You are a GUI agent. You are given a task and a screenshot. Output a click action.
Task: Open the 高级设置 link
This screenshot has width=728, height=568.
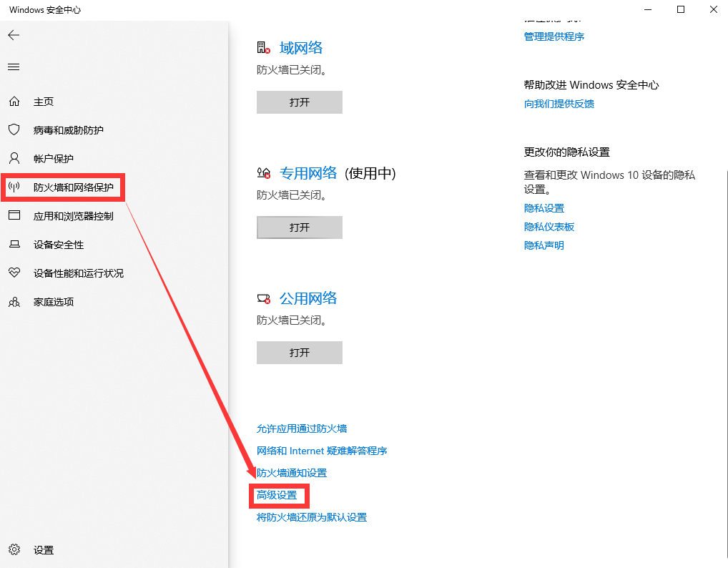pyautogui.click(x=277, y=496)
